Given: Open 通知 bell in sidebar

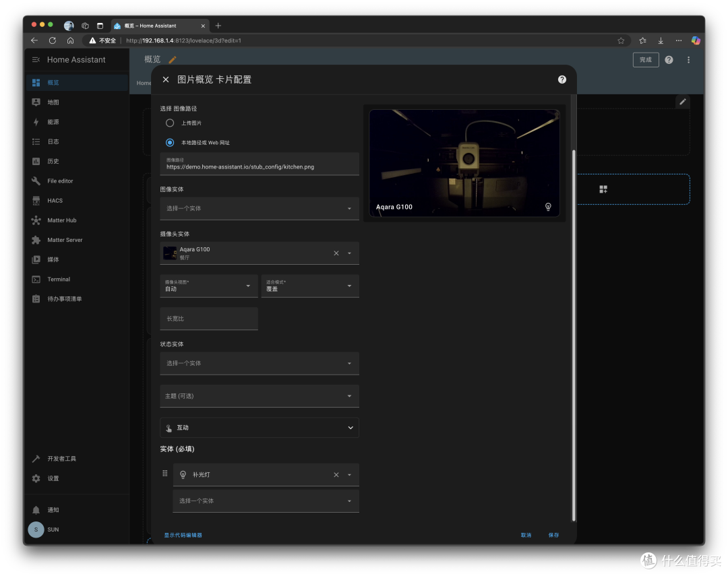Looking at the screenshot, I should point(36,510).
